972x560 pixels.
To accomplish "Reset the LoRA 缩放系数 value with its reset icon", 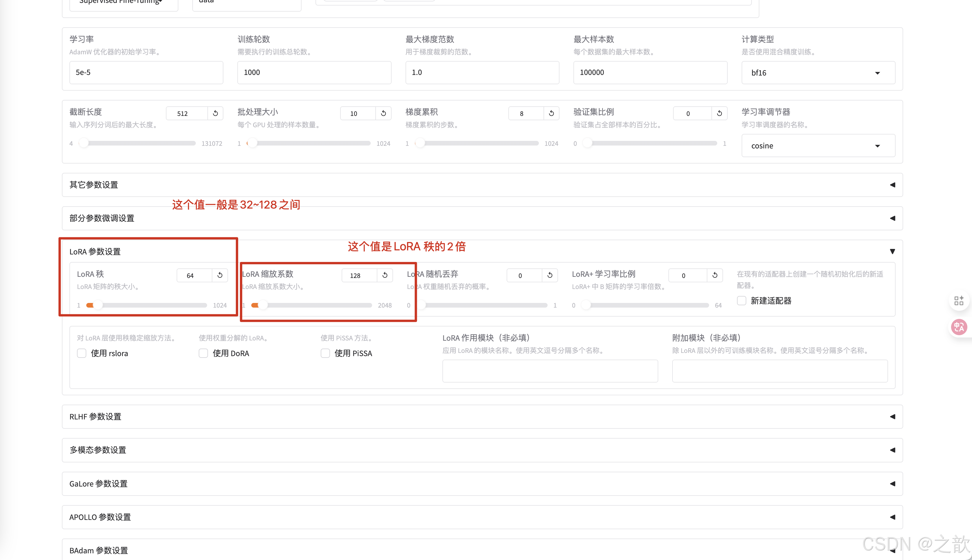I will (385, 275).
